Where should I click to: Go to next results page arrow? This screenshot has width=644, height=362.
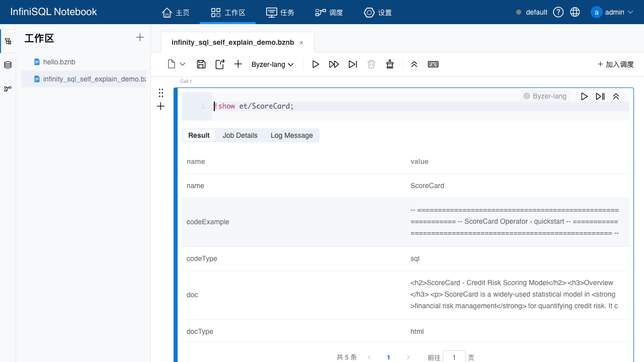(408, 357)
